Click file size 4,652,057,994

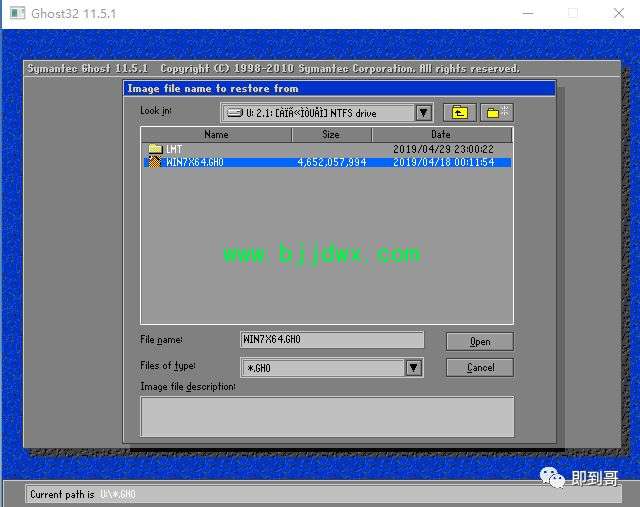[x=332, y=162]
